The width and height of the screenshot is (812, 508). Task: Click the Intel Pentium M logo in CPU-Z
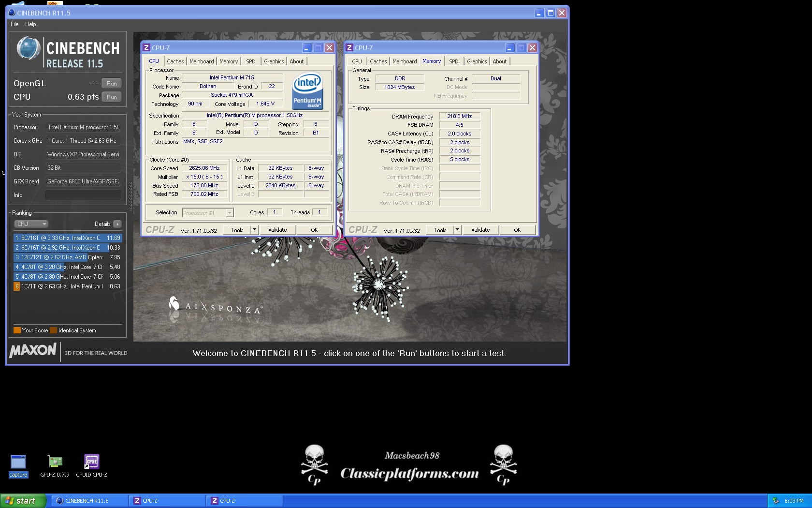(x=307, y=91)
